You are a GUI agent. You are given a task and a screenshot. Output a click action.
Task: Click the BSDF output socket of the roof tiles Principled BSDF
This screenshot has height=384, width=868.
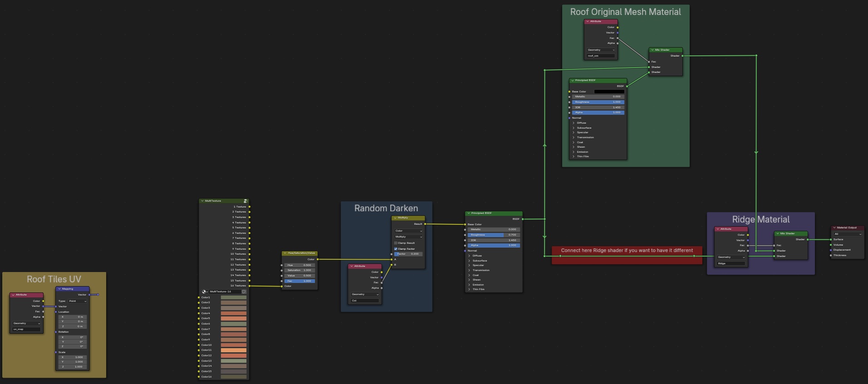tap(523, 219)
